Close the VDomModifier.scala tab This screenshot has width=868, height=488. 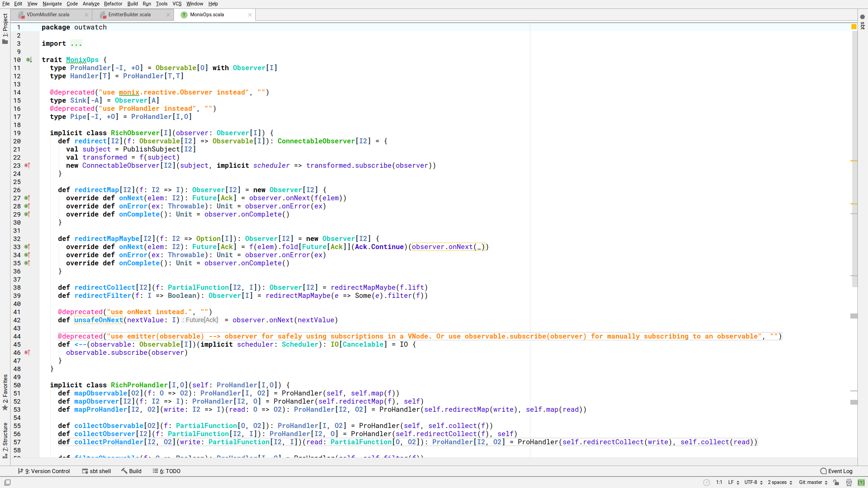pyautogui.click(x=86, y=15)
